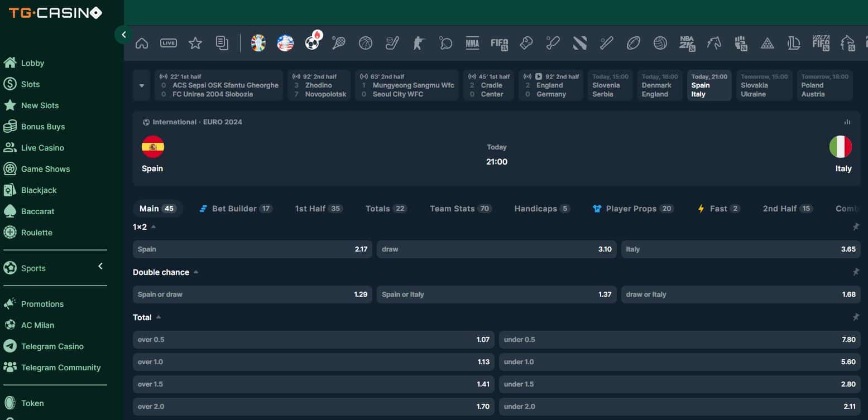Image resolution: width=868 pixels, height=420 pixels.
Task: Select the draw odds 3.10
Action: [497, 249]
